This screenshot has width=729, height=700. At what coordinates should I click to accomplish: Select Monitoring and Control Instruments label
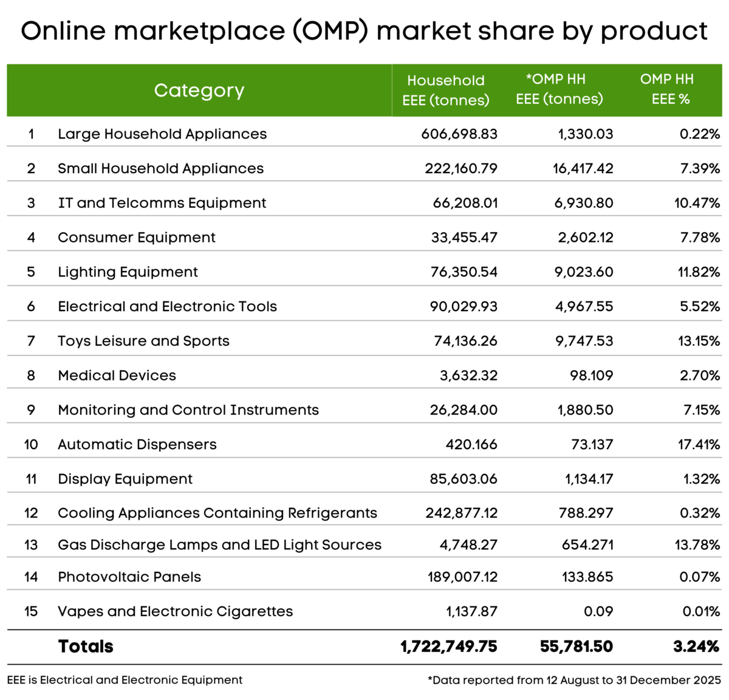click(x=188, y=410)
